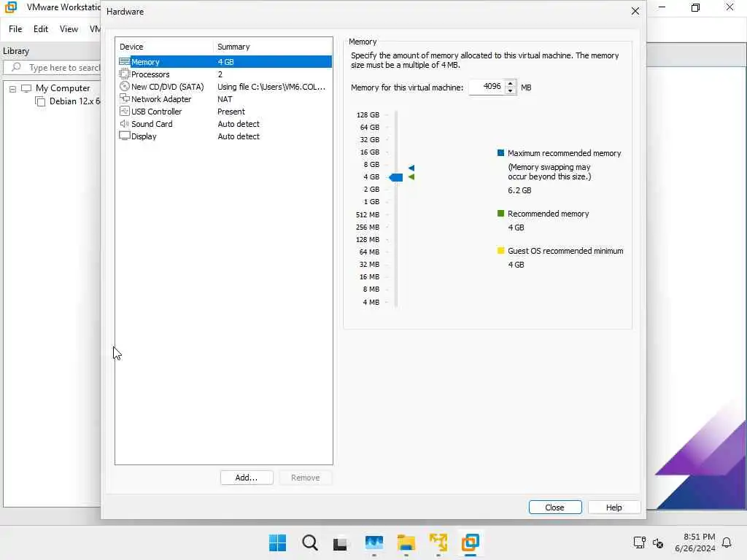Screen dimensions: 747x560
Task: Open the Edit menu
Action: pos(41,29)
